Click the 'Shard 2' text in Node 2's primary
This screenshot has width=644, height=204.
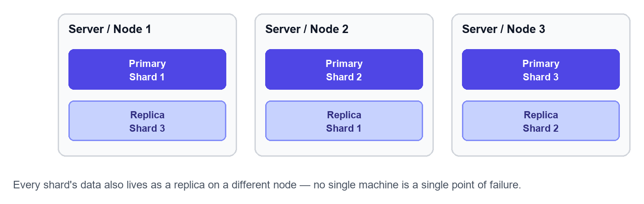(x=344, y=77)
